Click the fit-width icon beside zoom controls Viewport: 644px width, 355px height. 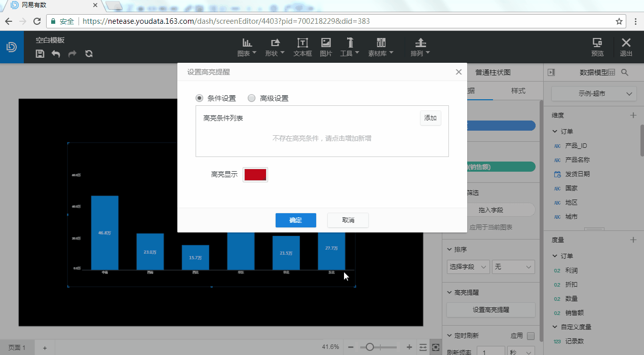pos(423,347)
